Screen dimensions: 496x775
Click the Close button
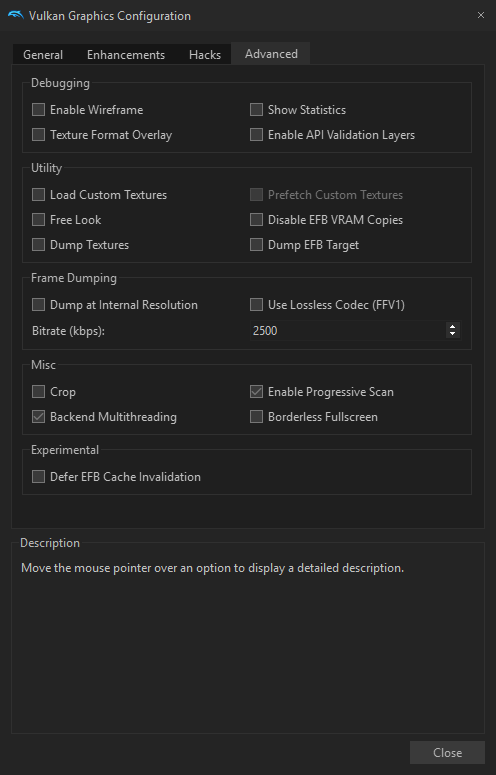pos(448,752)
